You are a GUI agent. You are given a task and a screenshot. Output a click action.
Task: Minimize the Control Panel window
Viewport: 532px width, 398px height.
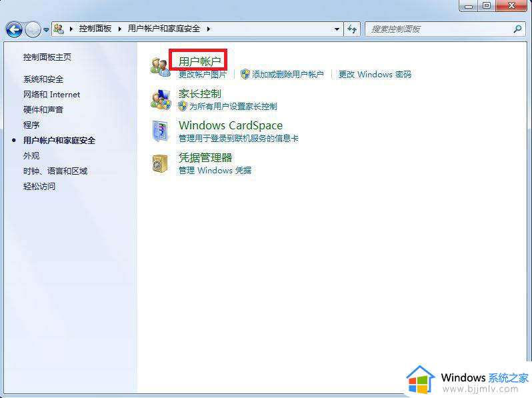point(469,6)
